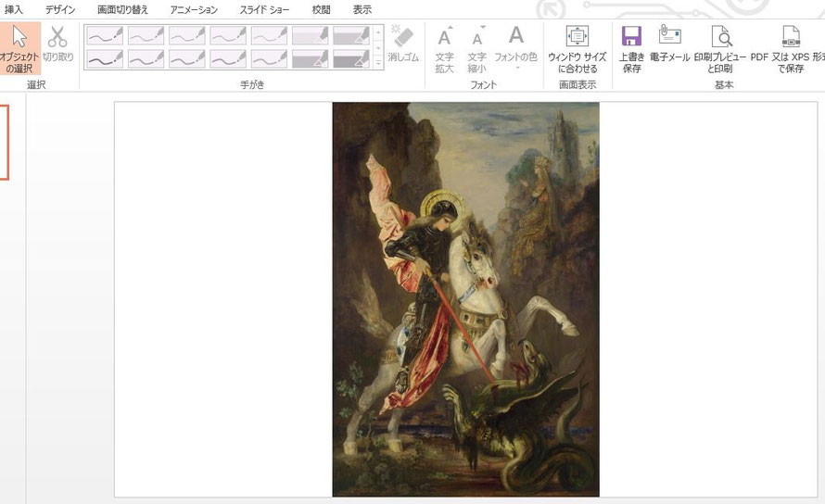The width and height of the screenshot is (825, 504).
Task: Switch to the デザイン tab
Action: point(60,9)
